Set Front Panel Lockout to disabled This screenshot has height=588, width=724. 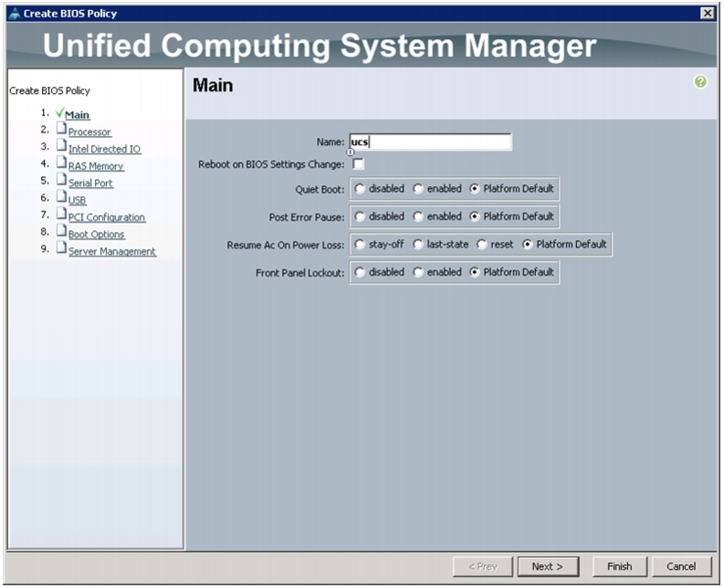point(360,272)
